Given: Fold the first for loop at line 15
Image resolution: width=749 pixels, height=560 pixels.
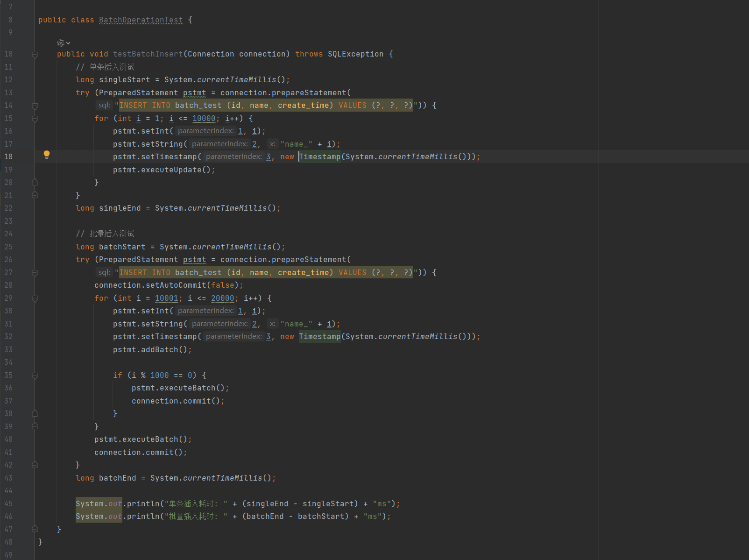Looking at the screenshot, I should 35,119.
